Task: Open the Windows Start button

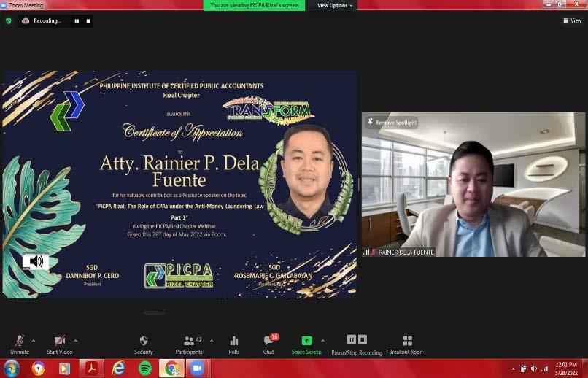Action: (x=12, y=369)
